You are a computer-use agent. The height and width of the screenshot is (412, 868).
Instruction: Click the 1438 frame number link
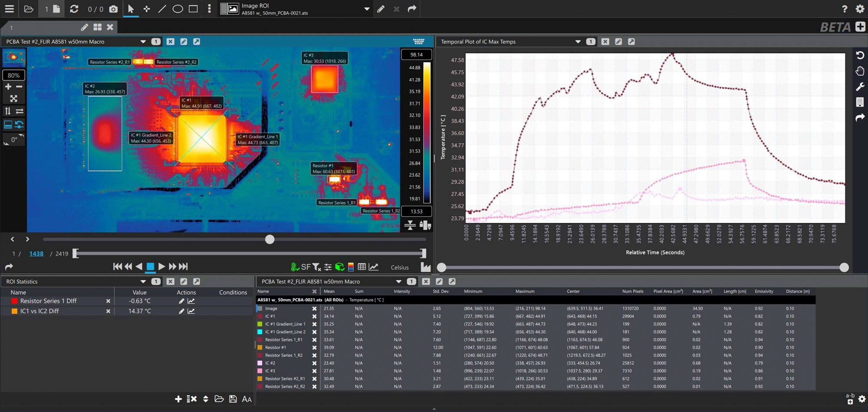pos(36,254)
